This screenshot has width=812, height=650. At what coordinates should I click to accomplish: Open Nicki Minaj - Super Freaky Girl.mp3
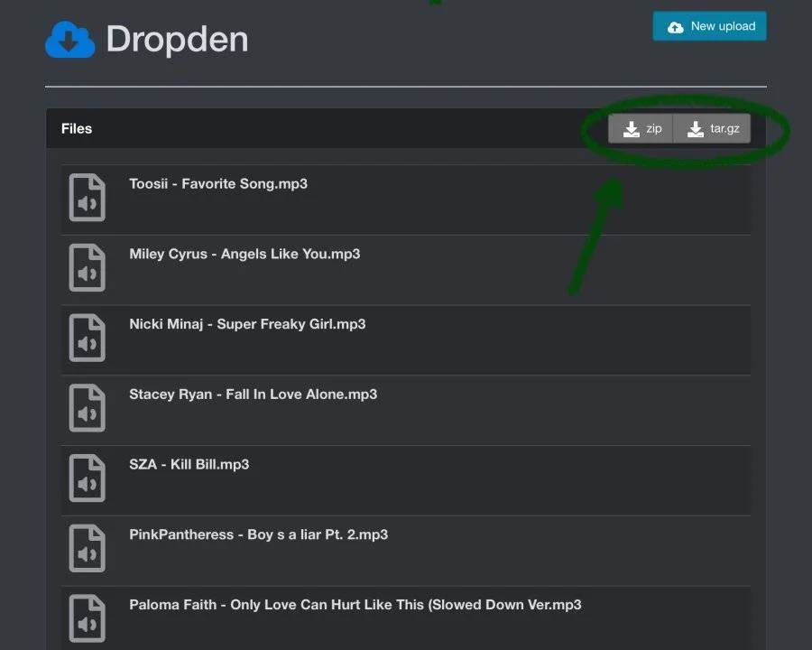(x=247, y=324)
